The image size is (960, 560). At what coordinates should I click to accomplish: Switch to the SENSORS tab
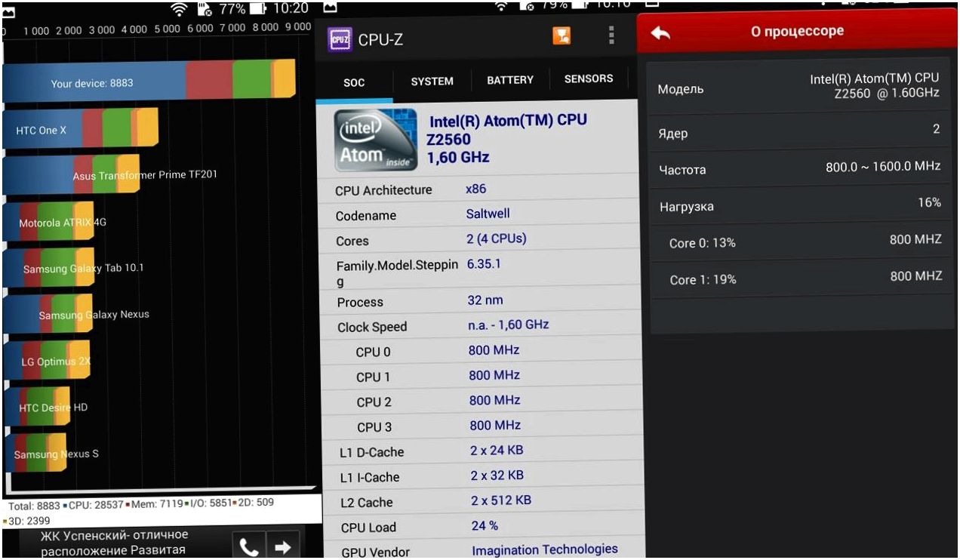pyautogui.click(x=589, y=78)
